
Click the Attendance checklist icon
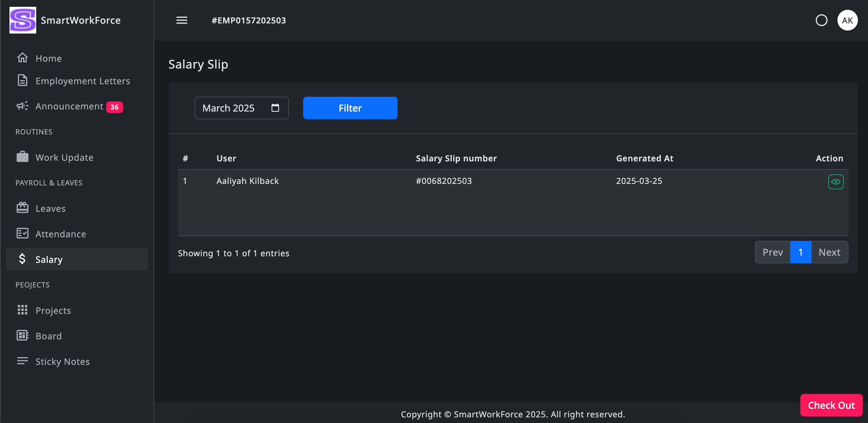click(x=23, y=233)
